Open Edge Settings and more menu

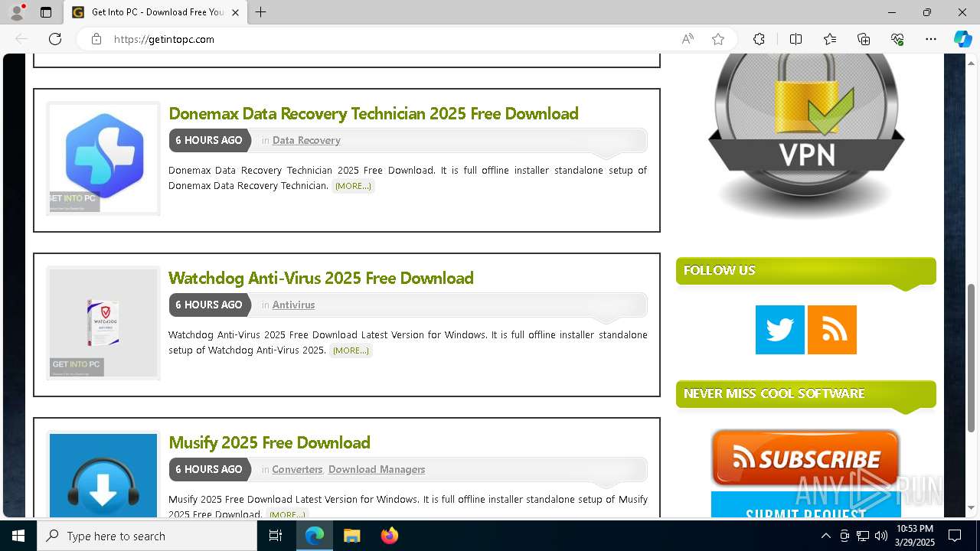click(x=931, y=39)
